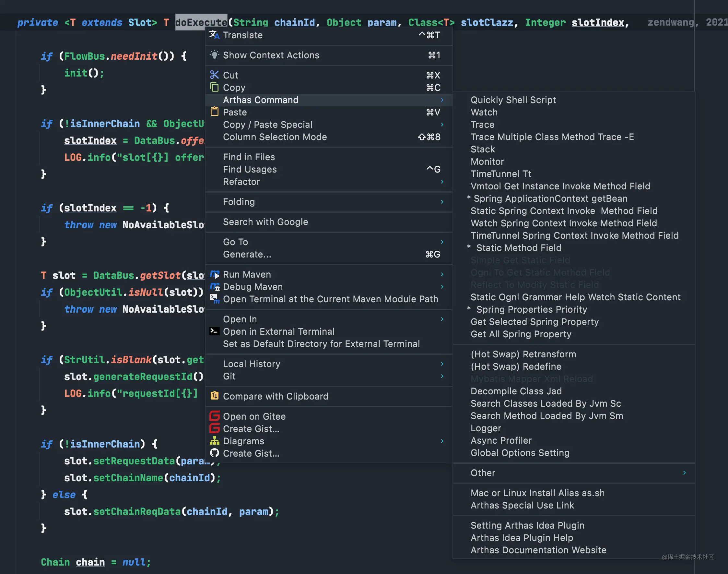Click the selected doExecute method name
This screenshot has height=574, width=728.
[201, 22]
